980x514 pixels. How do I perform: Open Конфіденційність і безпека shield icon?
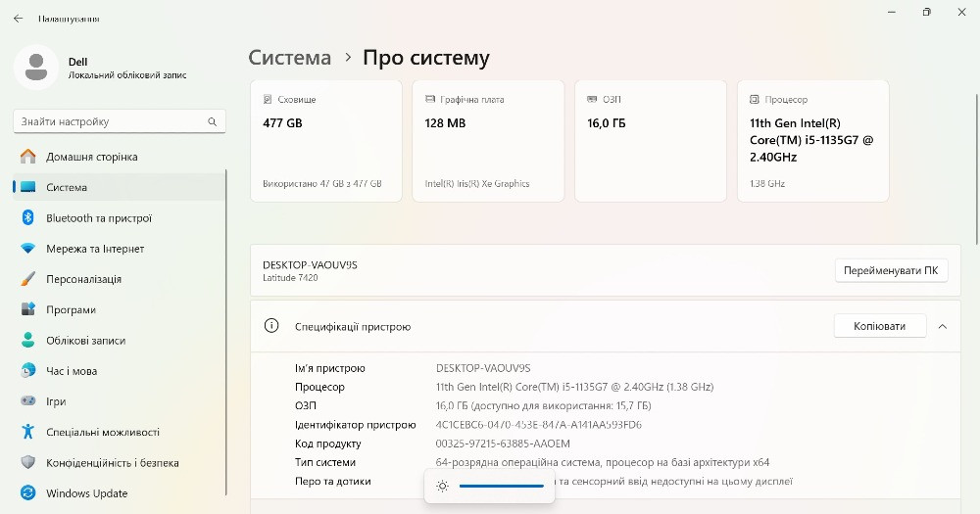[28, 463]
